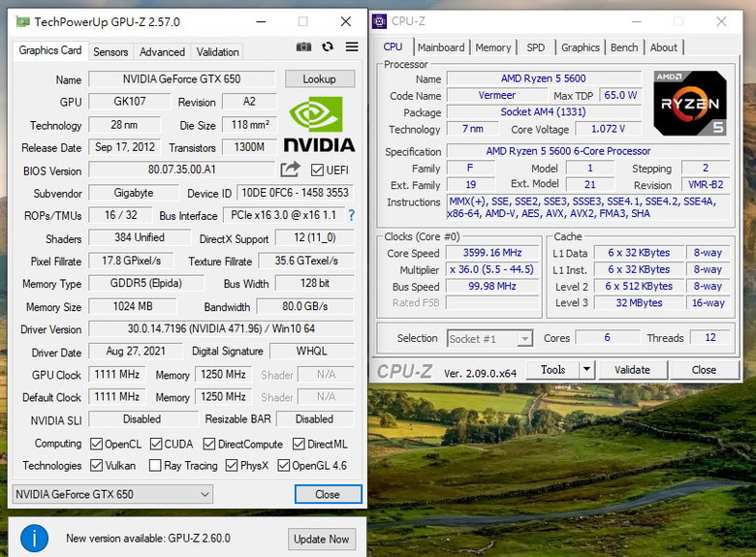Click the Subvendor Gigabyte value

(134, 193)
